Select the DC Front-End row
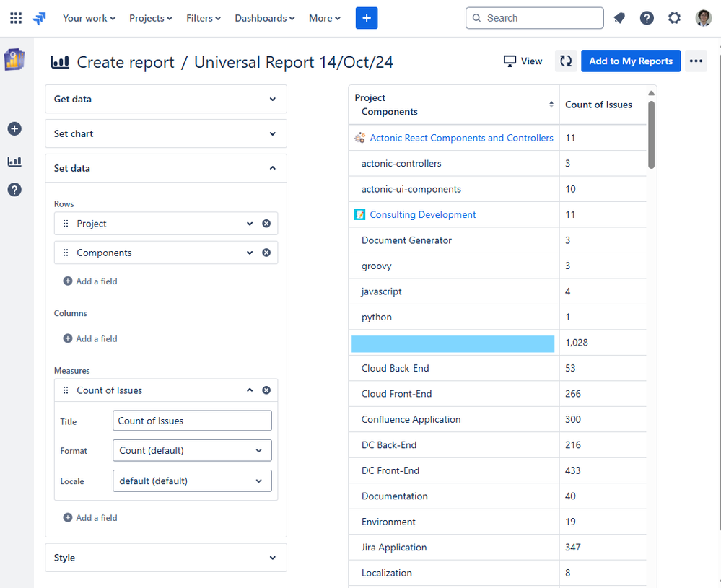721x588 pixels. click(x=497, y=470)
